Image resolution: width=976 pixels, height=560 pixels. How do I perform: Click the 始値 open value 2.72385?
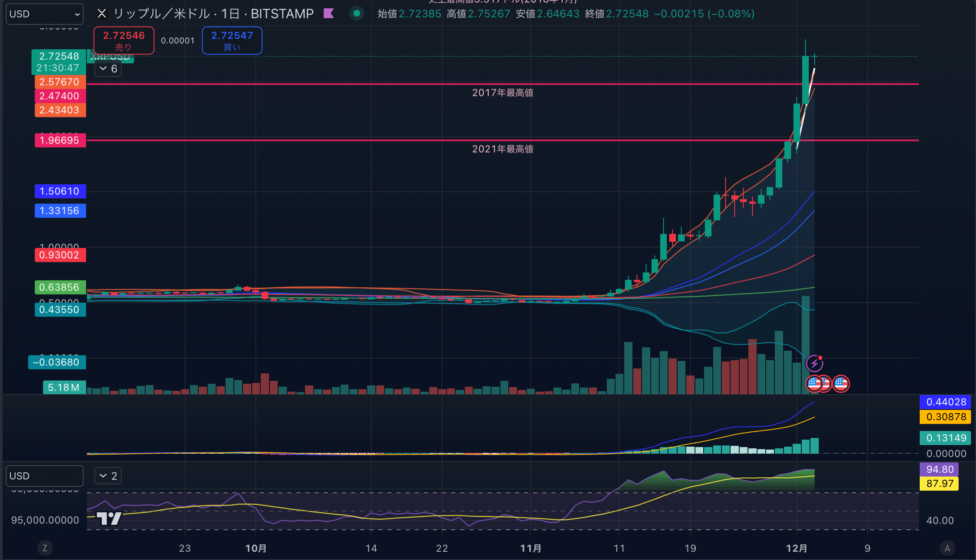pos(420,14)
